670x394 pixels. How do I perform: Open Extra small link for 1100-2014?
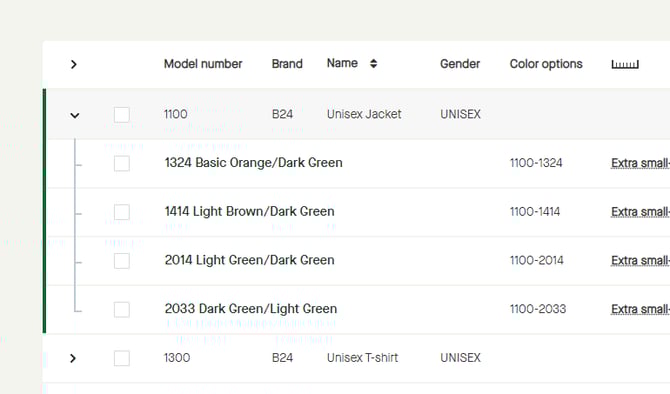(640, 261)
